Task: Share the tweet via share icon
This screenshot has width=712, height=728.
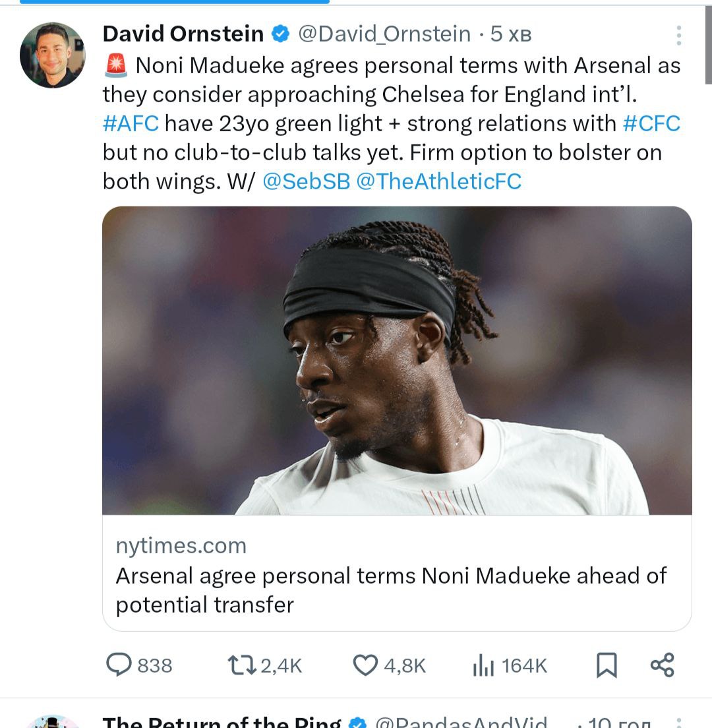Action: coord(662,665)
